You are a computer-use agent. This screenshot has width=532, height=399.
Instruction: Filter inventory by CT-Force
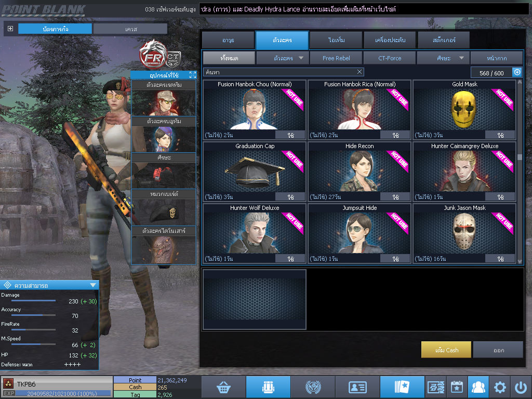[x=390, y=58]
